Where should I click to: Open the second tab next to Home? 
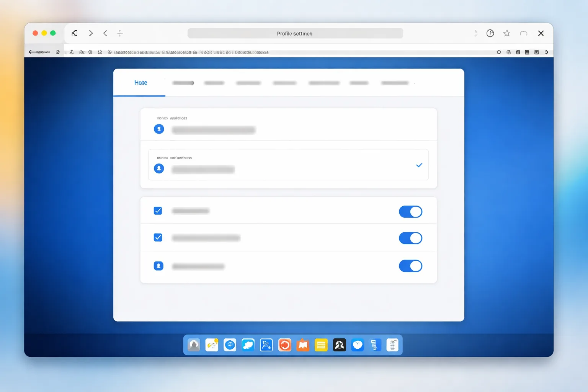pos(183,83)
